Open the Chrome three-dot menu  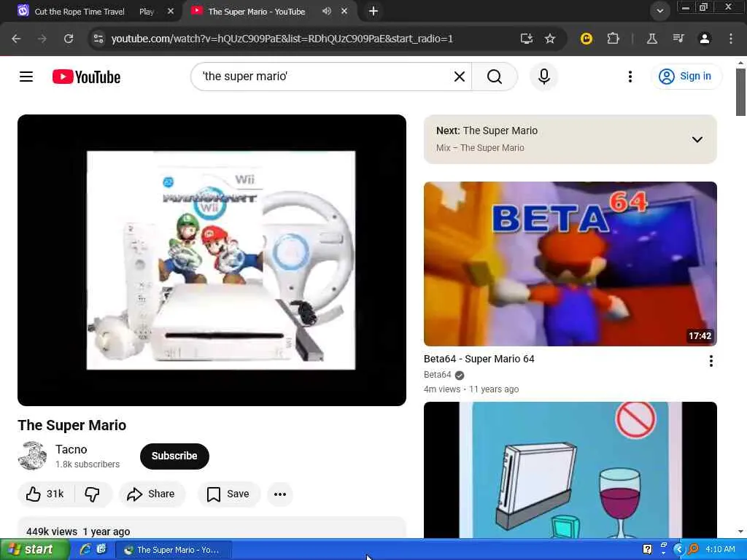tap(730, 39)
